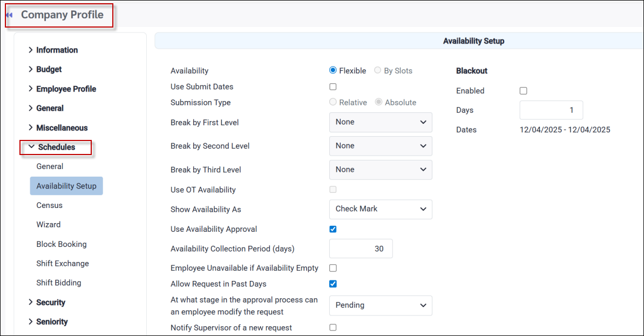Screen dimensions: 644x336
Task: Check Notify Supervisor of a new request
Action: tap(333, 327)
